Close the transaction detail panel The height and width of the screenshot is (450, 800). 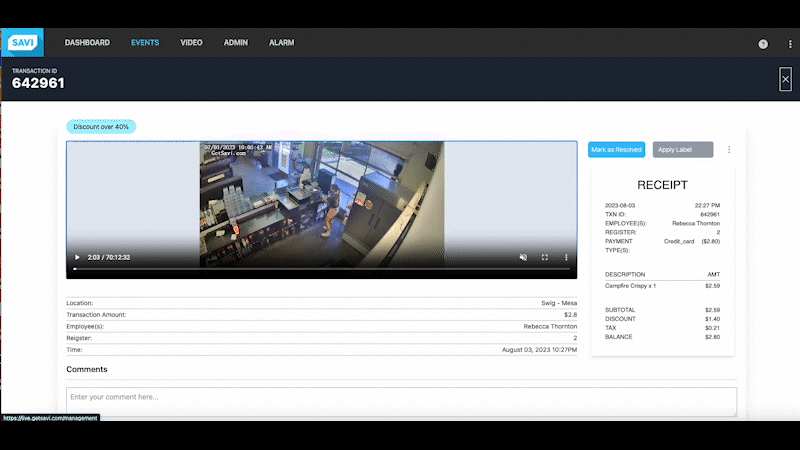click(785, 82)
